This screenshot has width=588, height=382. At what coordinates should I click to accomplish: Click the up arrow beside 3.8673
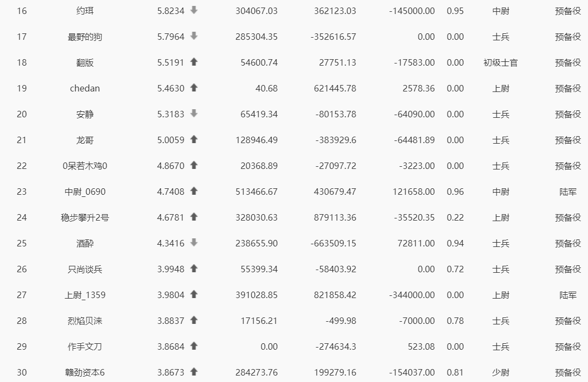[x=194, y=371]
